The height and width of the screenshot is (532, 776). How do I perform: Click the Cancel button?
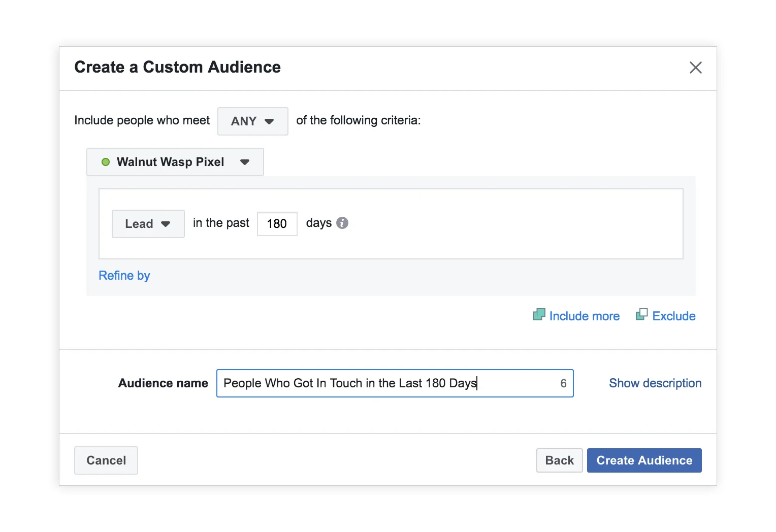pos(106,460)
